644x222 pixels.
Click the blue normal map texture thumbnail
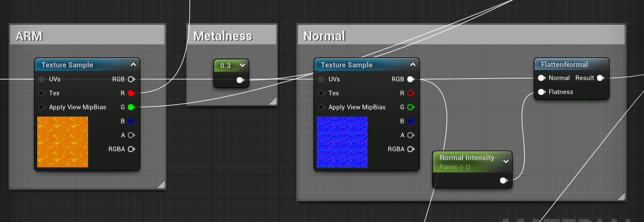[x=342, y=142]
